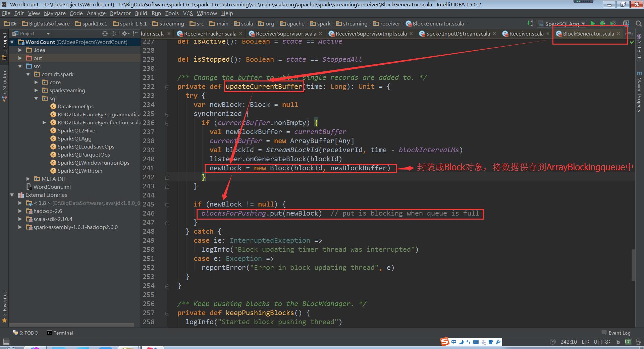
Task: Open Sogou soft keyboard icon
Action: pyautogui.click(x=476, y=342)
